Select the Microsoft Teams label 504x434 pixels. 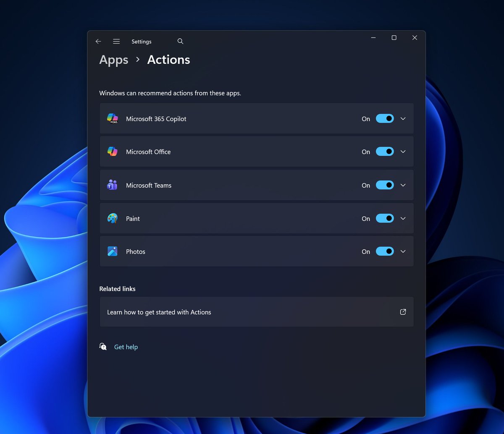click(149, 185)
